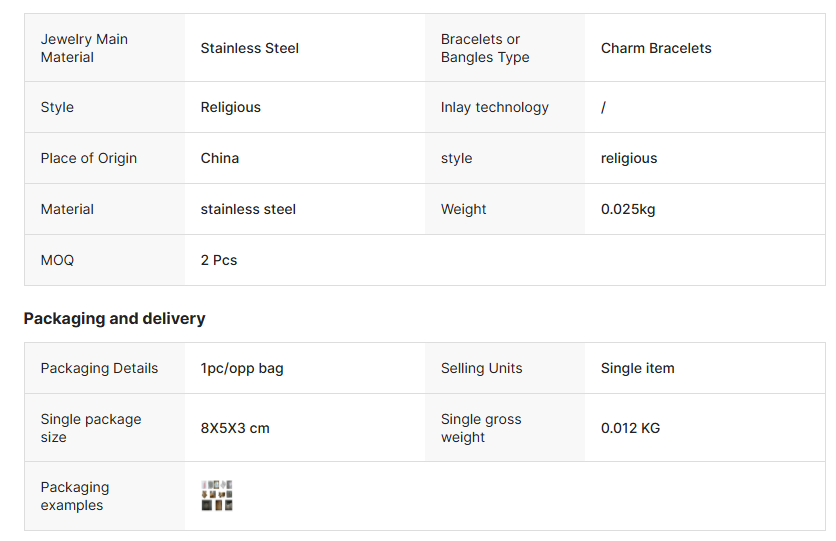
Task: Click the Packaging and delivery heading
Action: [114, 318]
